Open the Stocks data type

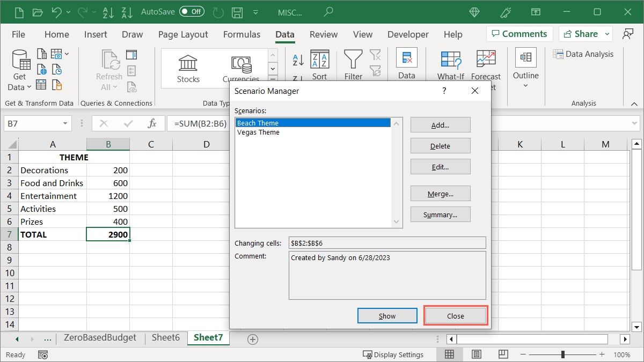pos(188,67)
